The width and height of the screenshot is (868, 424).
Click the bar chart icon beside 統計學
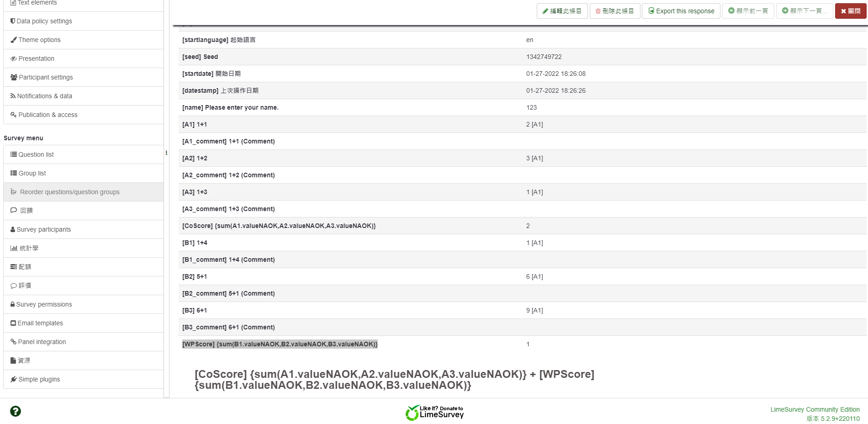[14, 248]
